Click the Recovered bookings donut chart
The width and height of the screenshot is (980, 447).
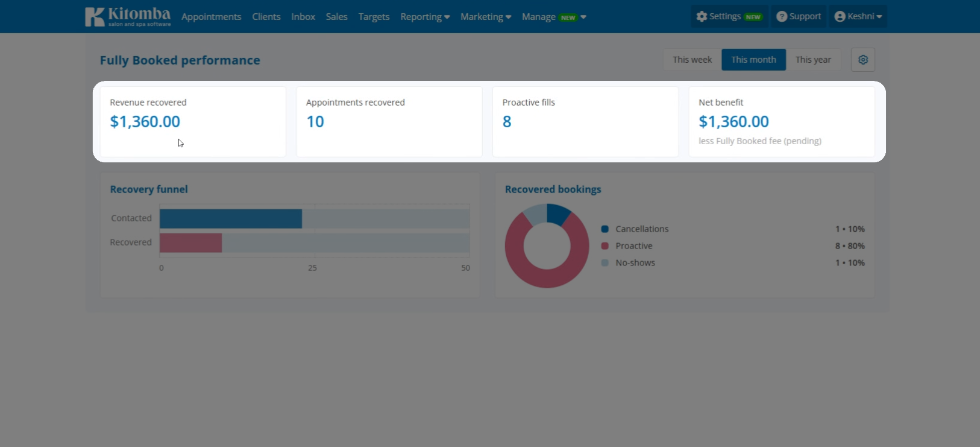click(x=547, y=246)
